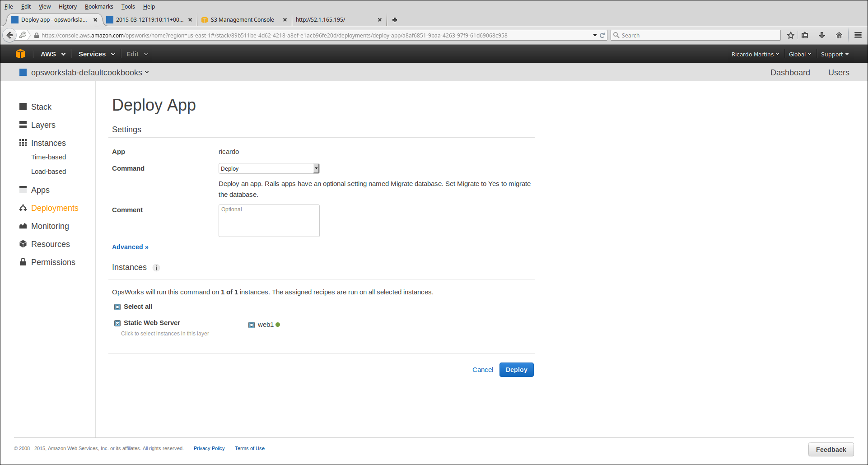This screenshot has height=465, width=868.
Task: Open the Command dropdown showing Deploy
Action: click(269, 168)
